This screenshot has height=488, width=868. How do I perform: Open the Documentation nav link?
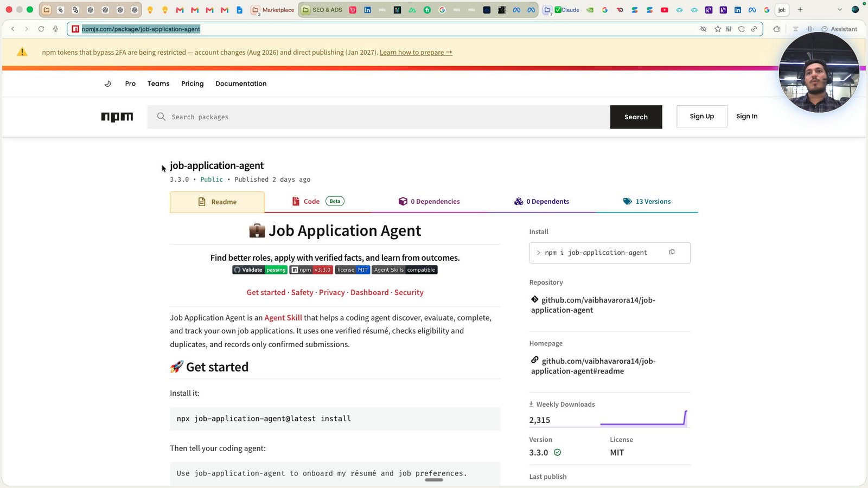click(x=241, y=84)
